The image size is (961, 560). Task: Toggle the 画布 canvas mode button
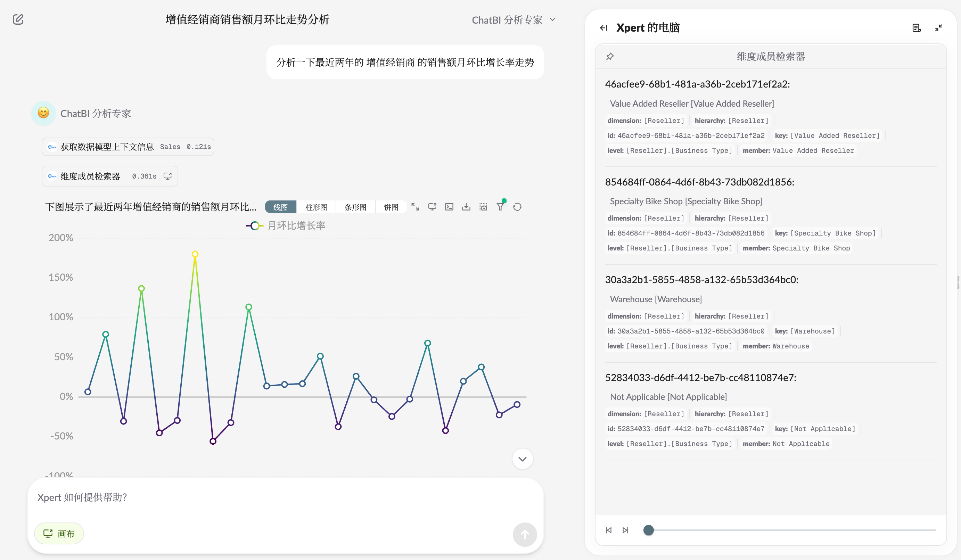pos(59,533)
